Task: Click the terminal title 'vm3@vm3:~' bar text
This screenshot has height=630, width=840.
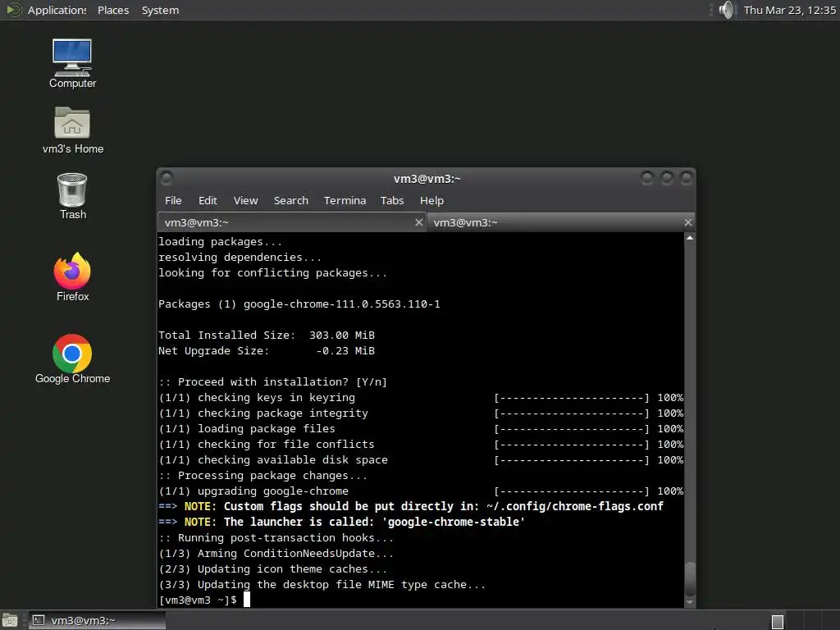Action: tap(427, 179)
